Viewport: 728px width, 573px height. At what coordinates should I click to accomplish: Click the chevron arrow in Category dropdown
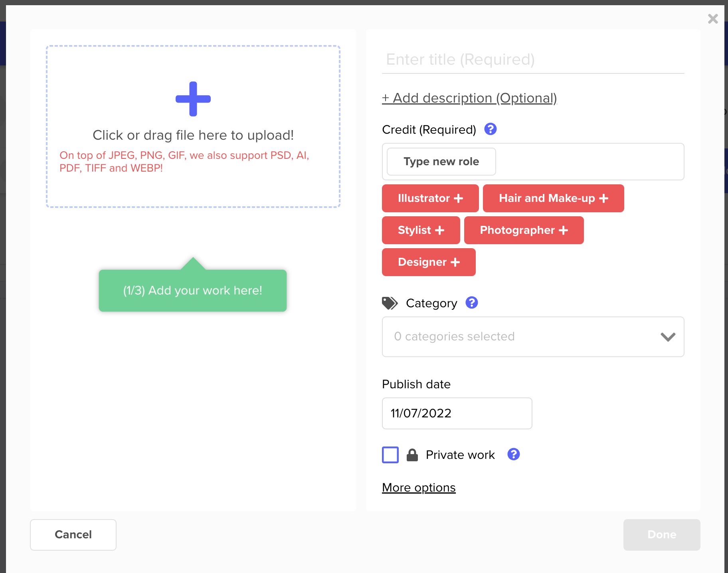coord(668,337)
